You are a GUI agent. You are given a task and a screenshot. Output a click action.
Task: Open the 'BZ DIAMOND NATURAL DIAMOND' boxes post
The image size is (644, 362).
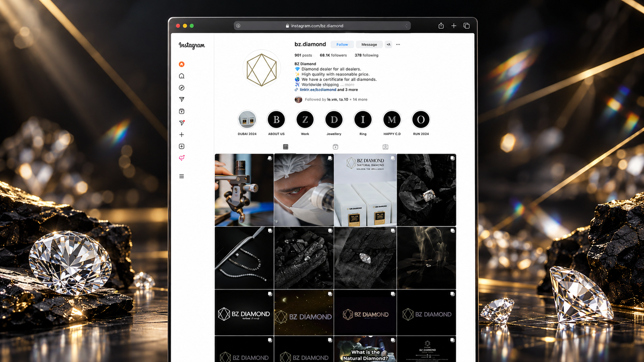pyautogui.click(x=365, y=190)
